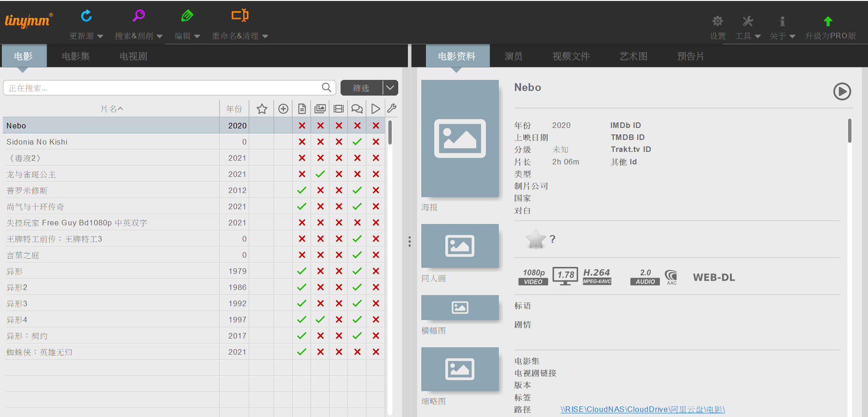The height and width of the screenshot is (417, 868).
Task: Open 重命名&清理 via its toolbar icon
Action: 240,15
